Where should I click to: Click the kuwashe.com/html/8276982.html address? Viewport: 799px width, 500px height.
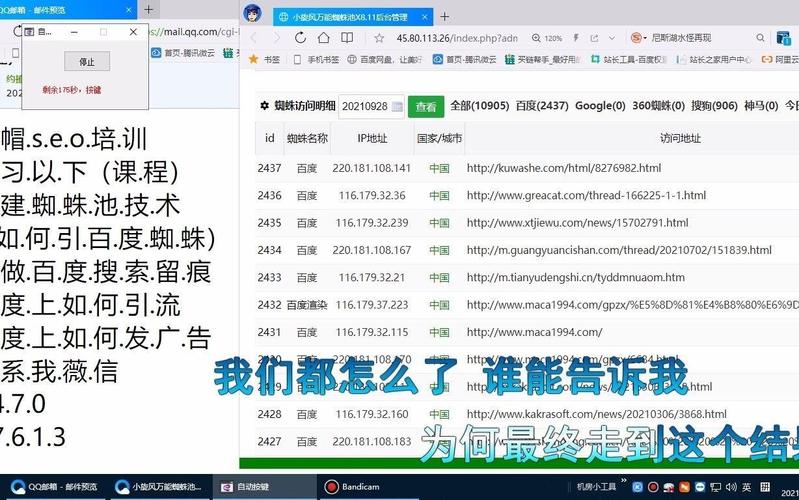pyautogui.click(x=564, y=168)
